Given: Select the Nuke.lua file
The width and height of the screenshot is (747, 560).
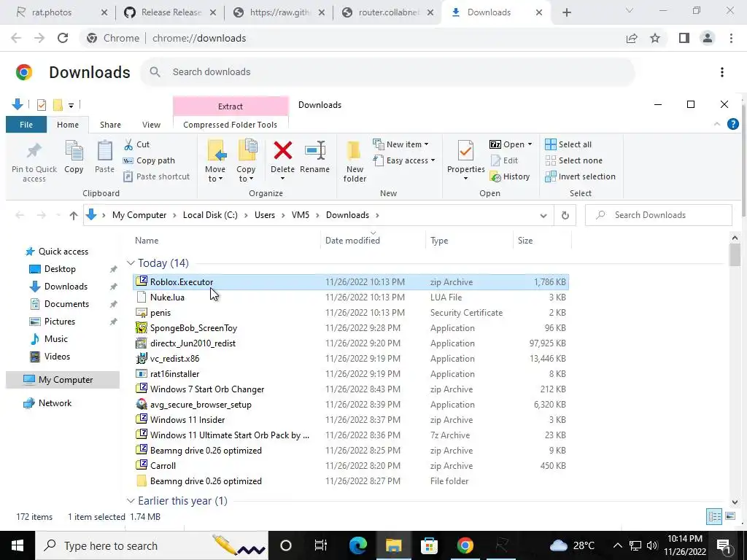Looking at the screenshot, I should pos(351,297).
